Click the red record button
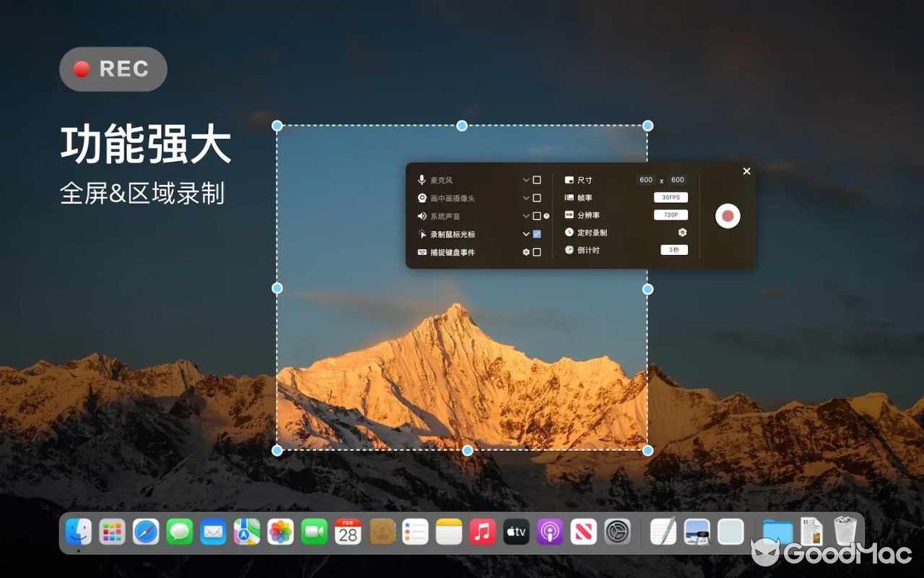This screenshot has height=578, width=924. pyautogui.click(x=728, y=216)
